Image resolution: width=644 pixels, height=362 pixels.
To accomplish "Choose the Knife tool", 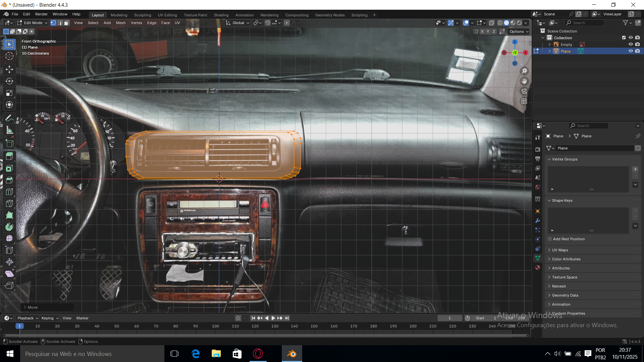I will coord(9,203).
